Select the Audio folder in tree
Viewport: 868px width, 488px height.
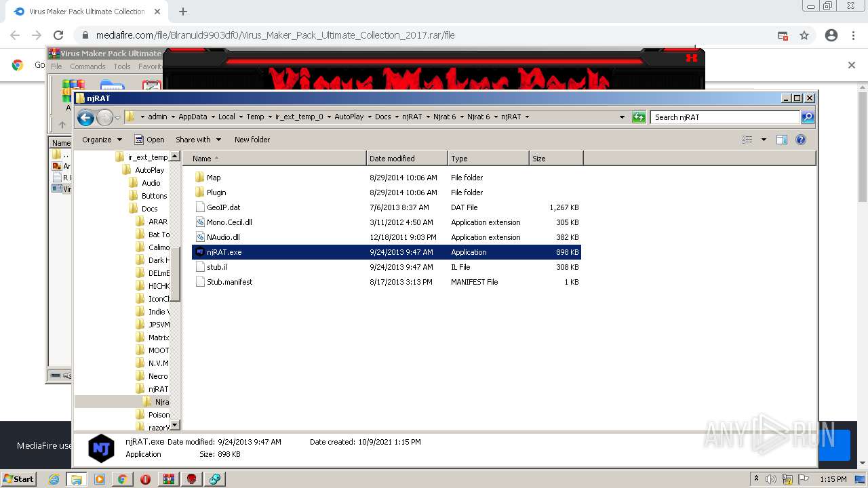144,183
